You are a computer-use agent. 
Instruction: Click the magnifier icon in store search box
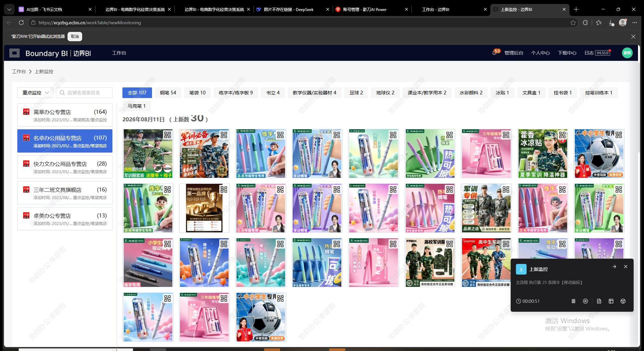tap(62, 93)
